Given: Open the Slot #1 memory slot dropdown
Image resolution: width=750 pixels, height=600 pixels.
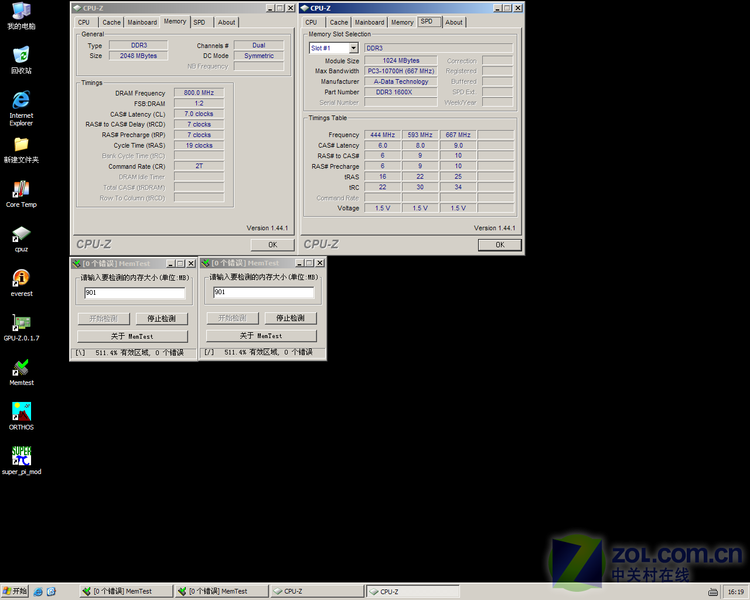Looking at the screenshot, I should pyautogui.click(x=353, y=48).
